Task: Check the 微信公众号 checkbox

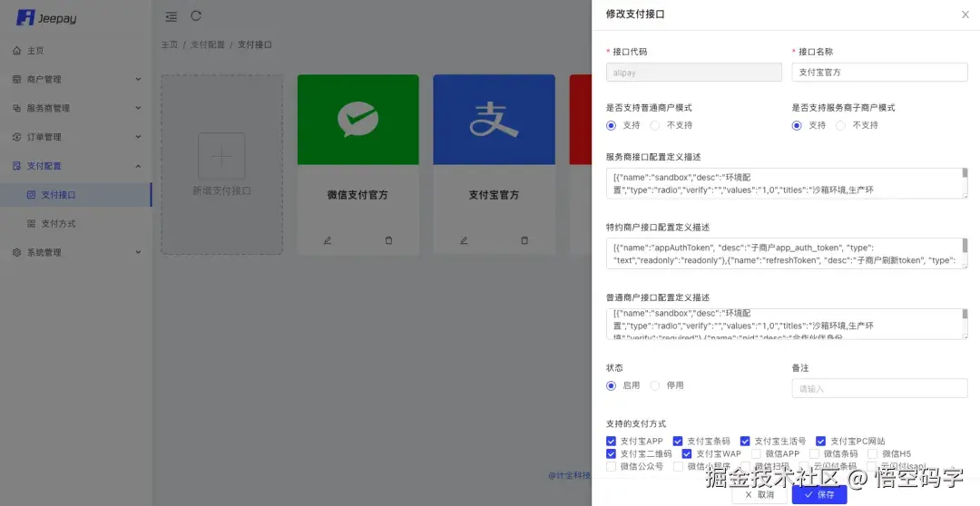Action: click(612, 467)
